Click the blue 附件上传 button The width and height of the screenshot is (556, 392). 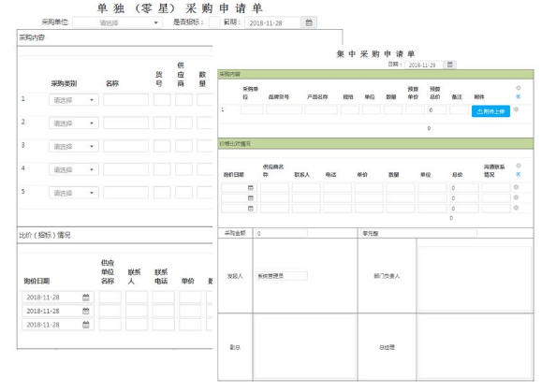(490, 111)
